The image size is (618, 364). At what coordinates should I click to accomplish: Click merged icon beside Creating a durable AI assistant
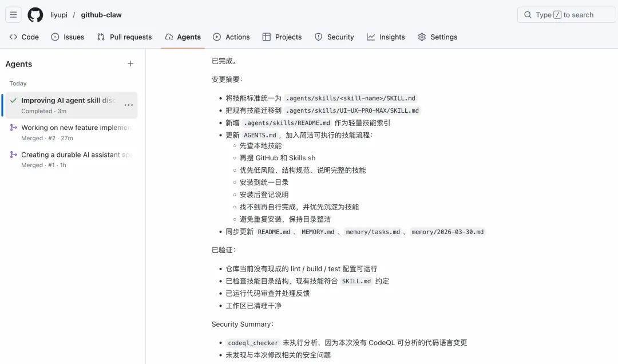pos(14,155)
